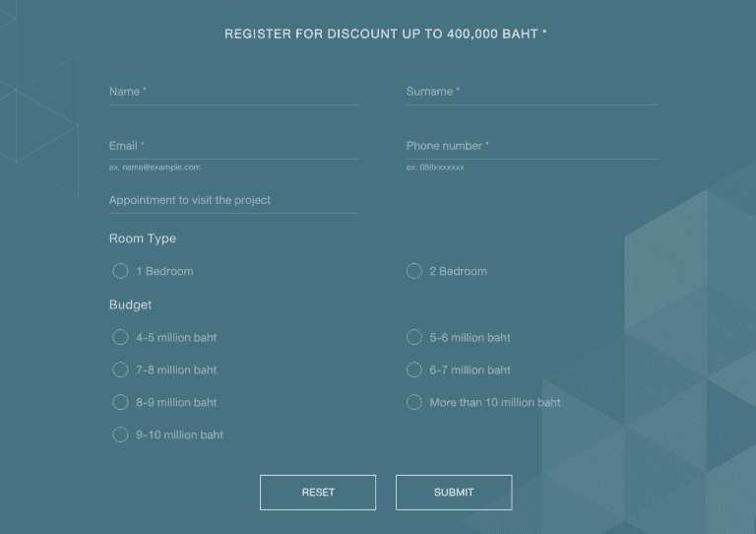This screenshot has height=534, width=756.
Task: Pick the 6-7 million baht option
Action: click(414, 369)
